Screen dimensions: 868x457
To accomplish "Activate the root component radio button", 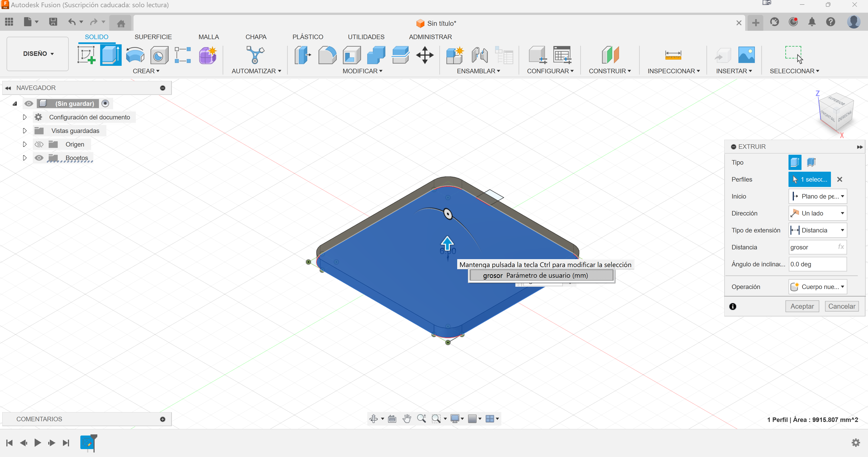I will pos(105,103).
